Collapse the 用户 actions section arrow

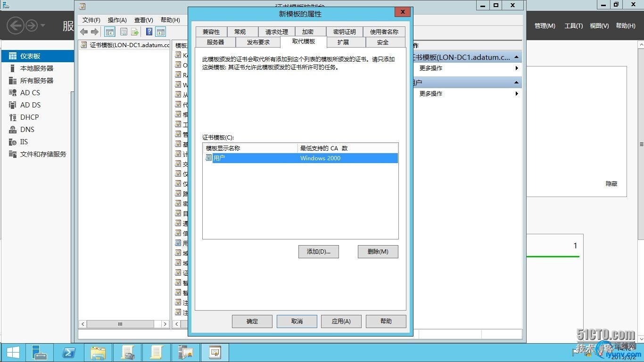point(517,82)
